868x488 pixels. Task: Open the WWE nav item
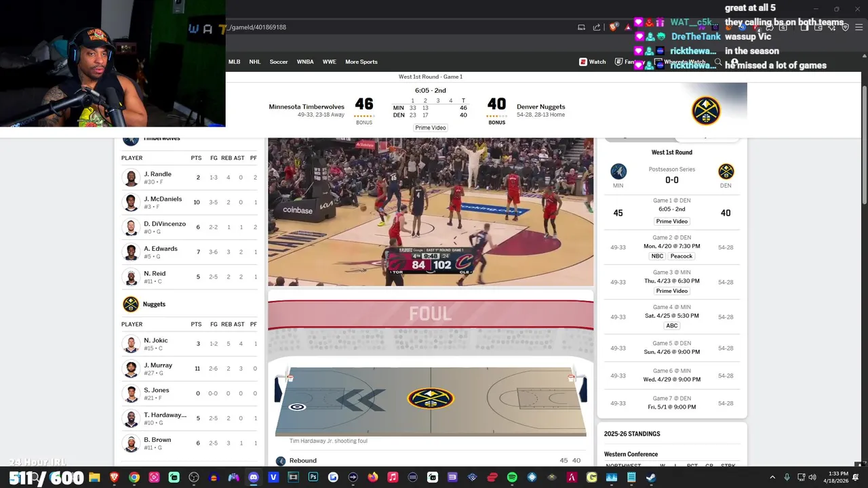tap(330, 62)
